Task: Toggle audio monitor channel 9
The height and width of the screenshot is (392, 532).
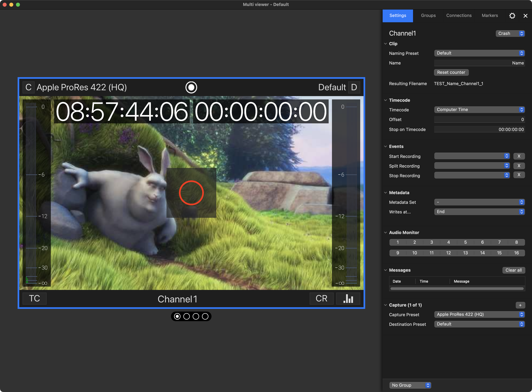Action: tap(398, 253)
